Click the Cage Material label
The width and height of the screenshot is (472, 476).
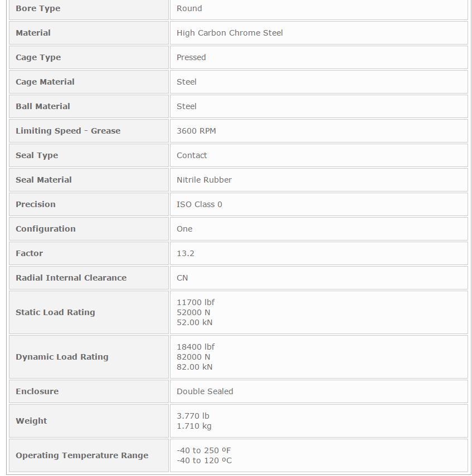pyautogui.click(x=45, y=82)
